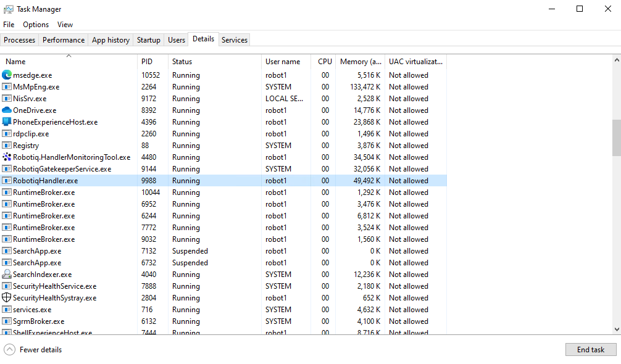Click PID 2264 of MsMpEng.exe
Screen dimensions: 621x364
tap(149, 86)
